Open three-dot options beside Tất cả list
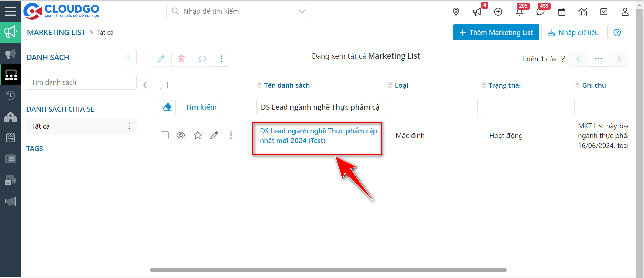This screenshot has width=644, height=278. point(129,126)
